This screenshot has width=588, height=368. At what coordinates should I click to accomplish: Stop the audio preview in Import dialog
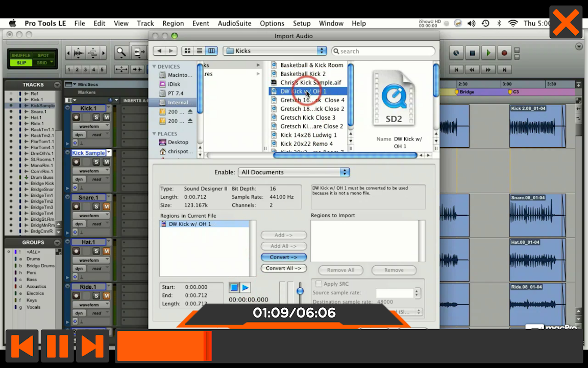click(234, 288)
